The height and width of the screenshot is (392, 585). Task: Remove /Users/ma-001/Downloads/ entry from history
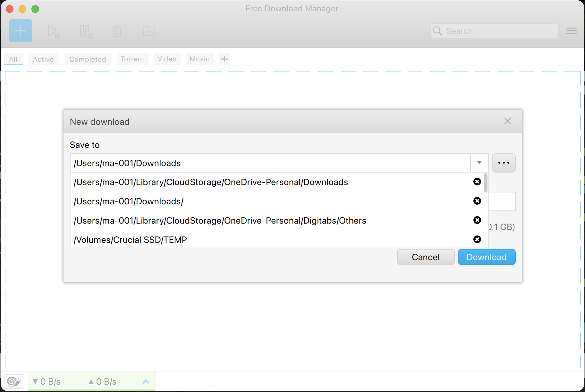pos(477,201)
